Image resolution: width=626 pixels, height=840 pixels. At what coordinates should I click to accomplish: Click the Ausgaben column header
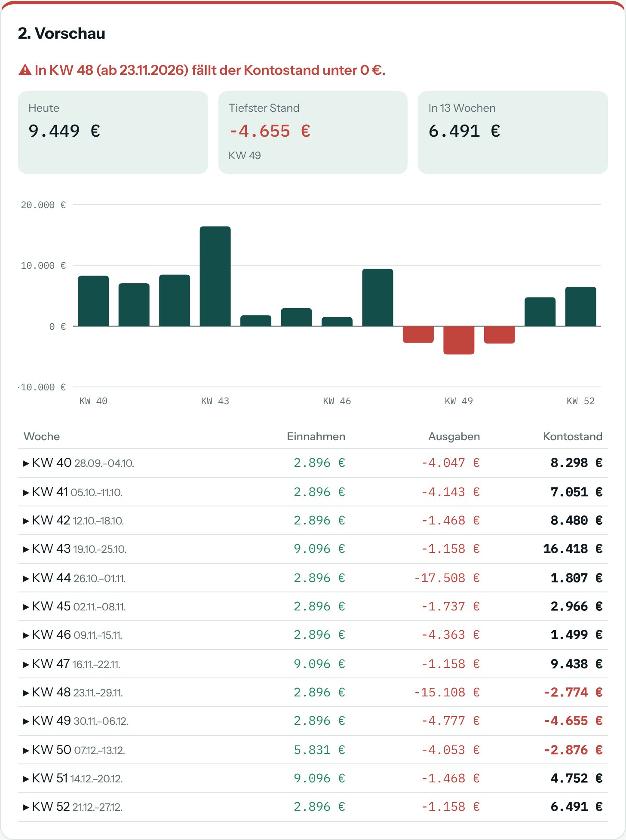coord(454,436)
